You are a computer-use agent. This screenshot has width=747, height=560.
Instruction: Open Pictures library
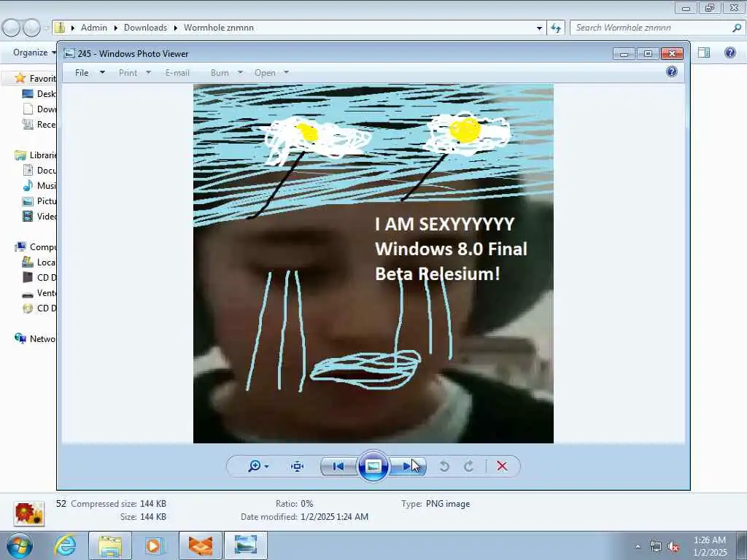tap(39, 201)
